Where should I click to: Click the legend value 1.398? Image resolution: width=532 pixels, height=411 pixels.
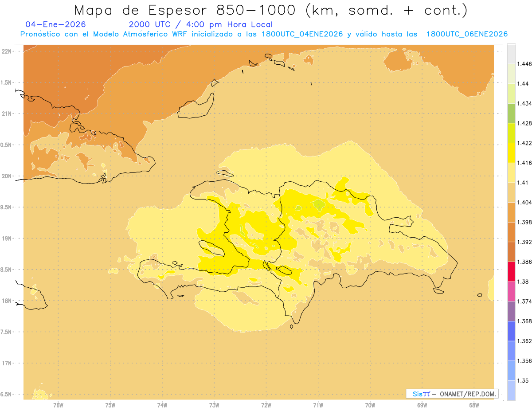point(524,222)
